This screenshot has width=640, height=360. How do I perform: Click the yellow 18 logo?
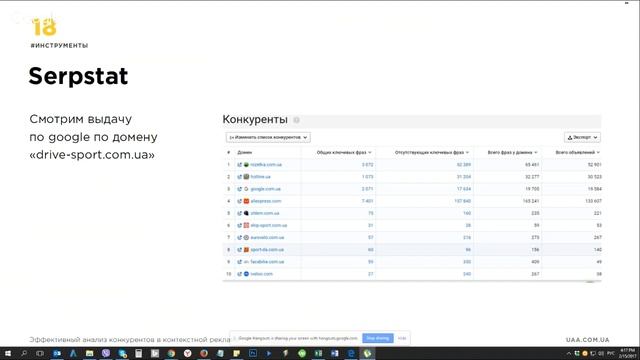pos(44,27)
